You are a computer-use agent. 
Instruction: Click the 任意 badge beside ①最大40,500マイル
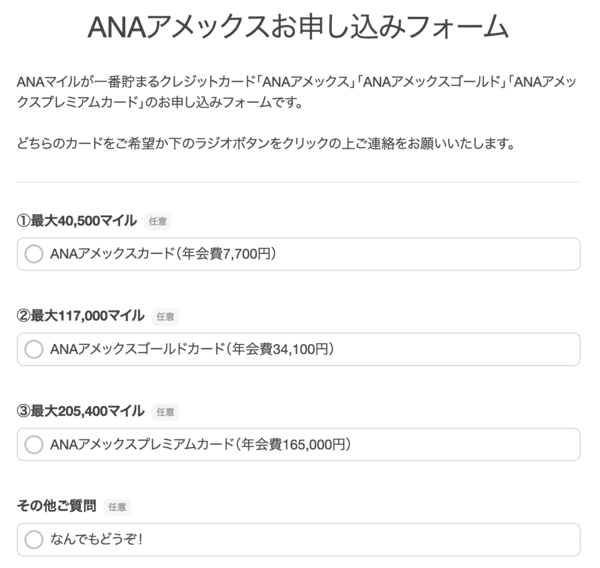(158, 221)
